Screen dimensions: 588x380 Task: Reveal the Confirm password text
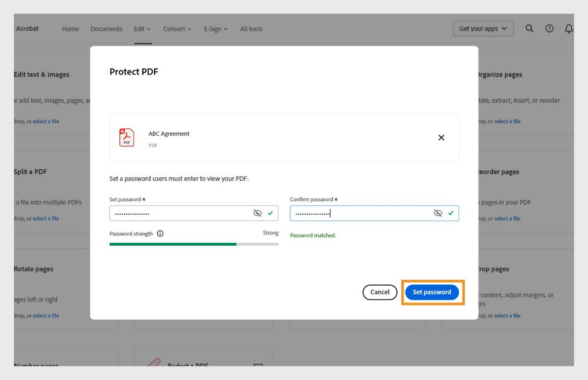tap(438, 213)
